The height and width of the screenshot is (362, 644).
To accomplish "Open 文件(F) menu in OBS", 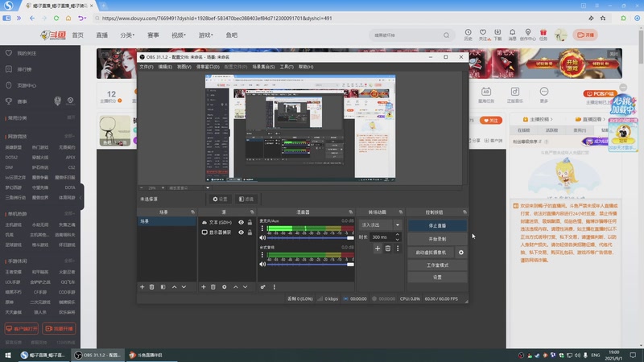I will click(x=147, y=67).
